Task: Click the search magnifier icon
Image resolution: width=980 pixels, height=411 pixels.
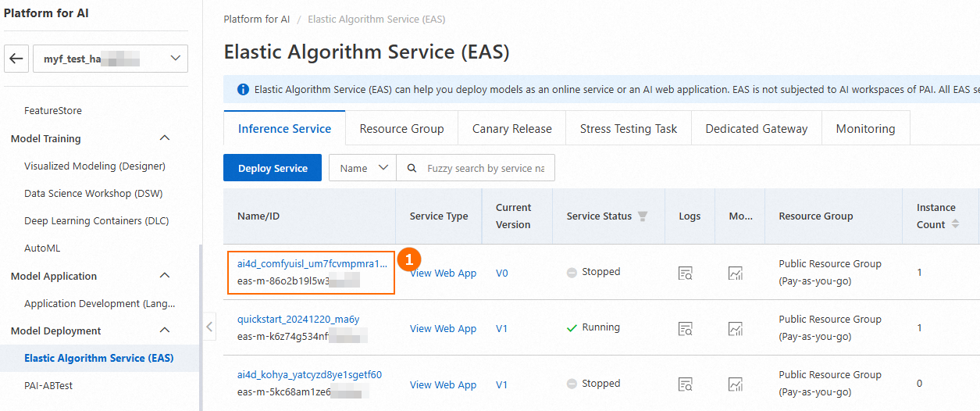Action: pyautogui.click(x=412, y=168)
